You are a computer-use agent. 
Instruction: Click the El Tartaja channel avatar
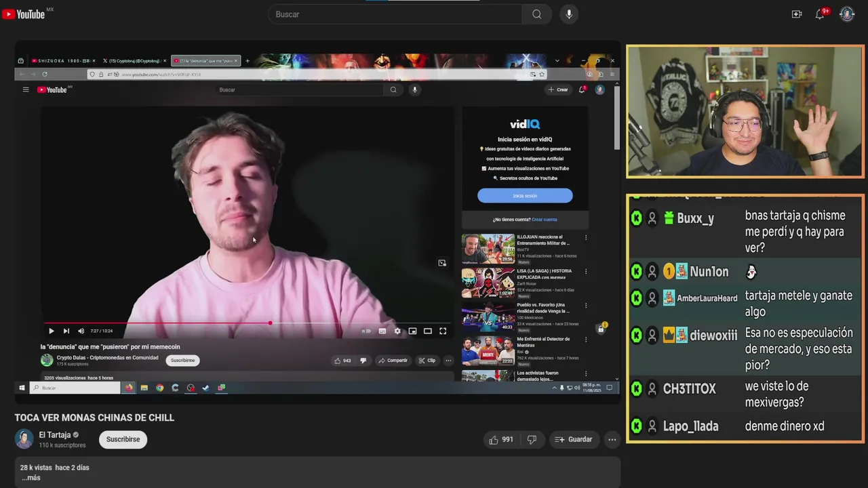click(24, 439)
